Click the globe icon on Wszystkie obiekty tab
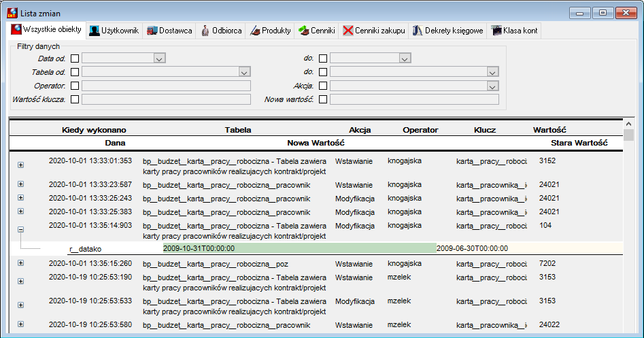644x338 pixels. (x=16, y=29)
